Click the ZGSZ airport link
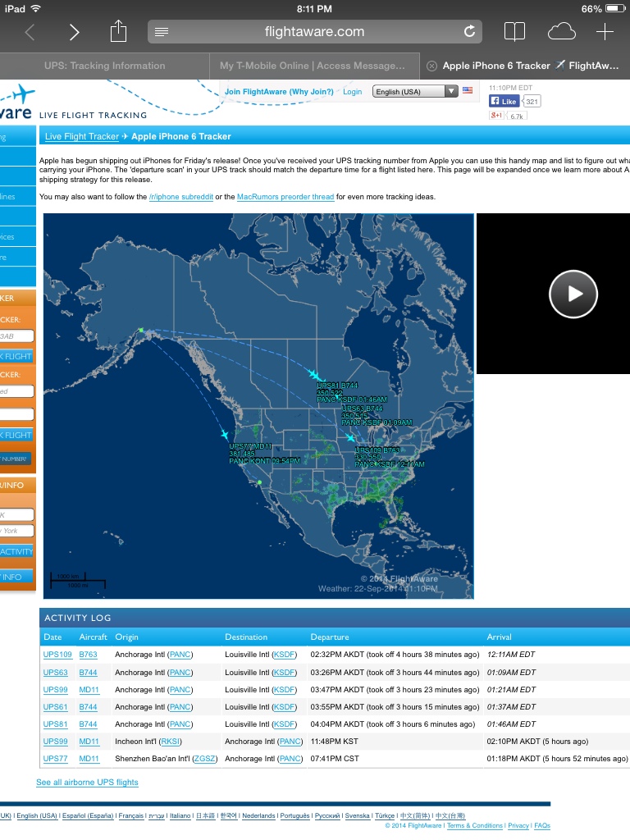This screenshot has width=630, height=840. click(204, 759)
